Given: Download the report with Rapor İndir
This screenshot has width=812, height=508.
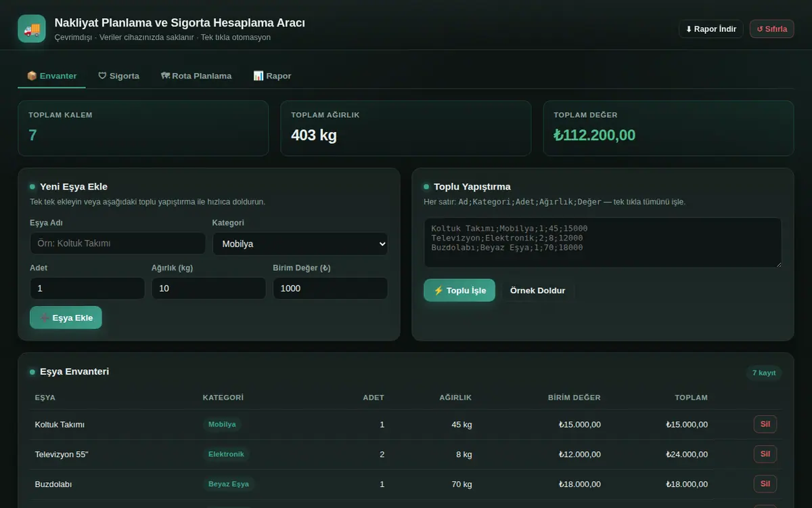Looking at the screenshot, I should [710, 29].
